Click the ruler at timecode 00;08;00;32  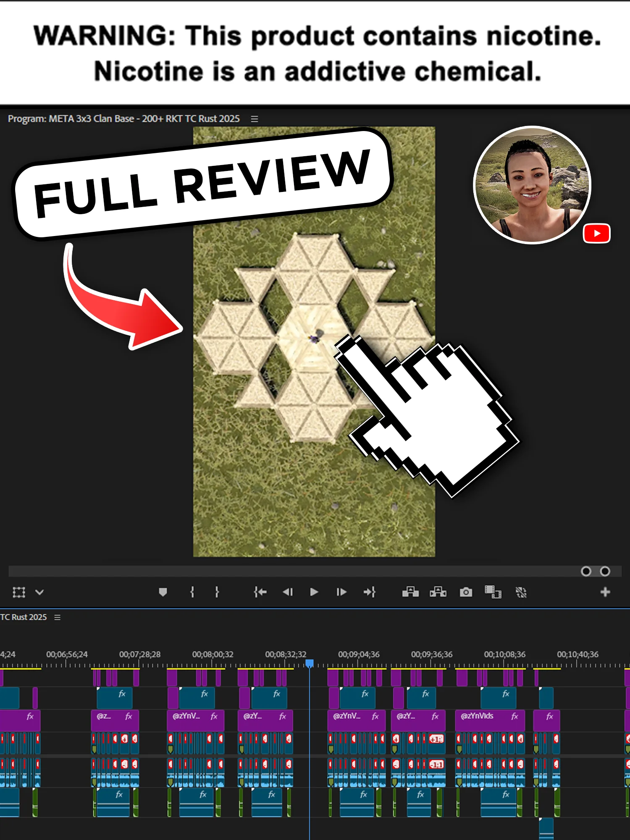click(213, 654)
